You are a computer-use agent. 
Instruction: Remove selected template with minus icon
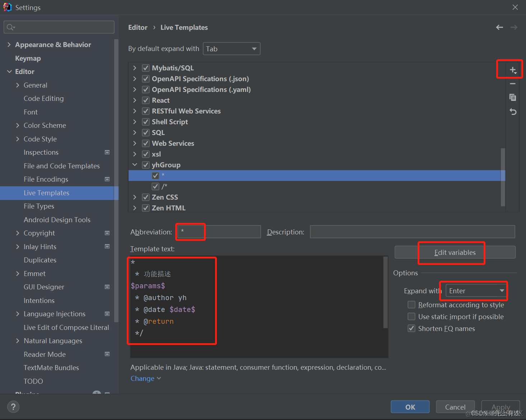(x=513, y=84)
